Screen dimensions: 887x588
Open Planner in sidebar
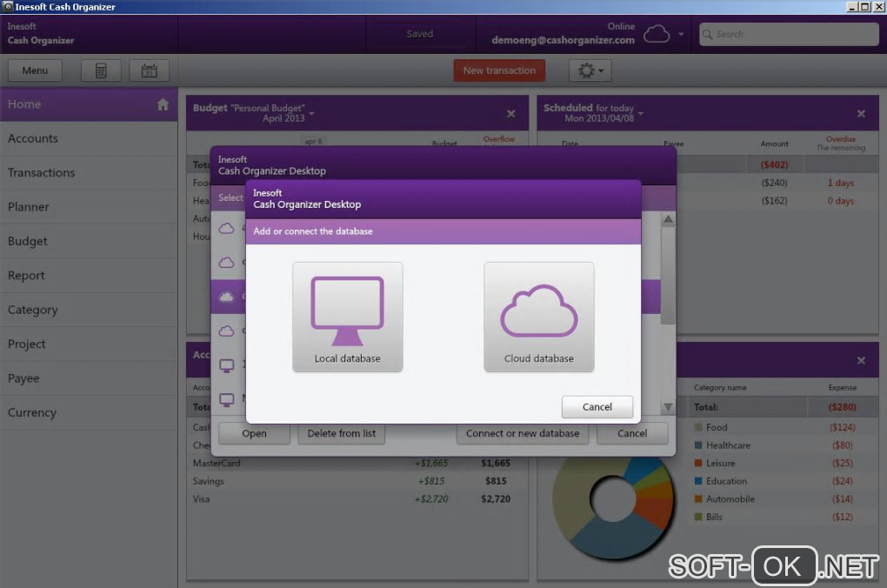pos(89,207)
